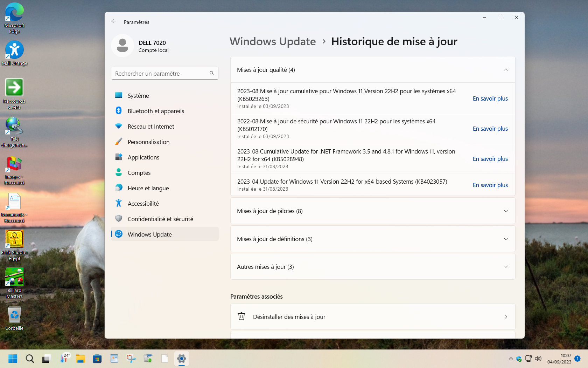588x368 pixels.
Task: Focus the Rechercher un paramètre field
Action: click(x=165, y=73)
